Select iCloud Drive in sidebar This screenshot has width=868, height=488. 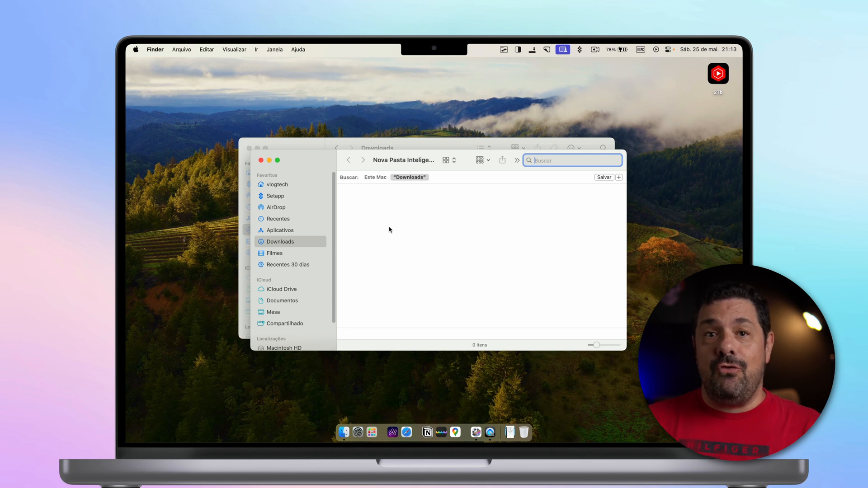pos(281,288)
